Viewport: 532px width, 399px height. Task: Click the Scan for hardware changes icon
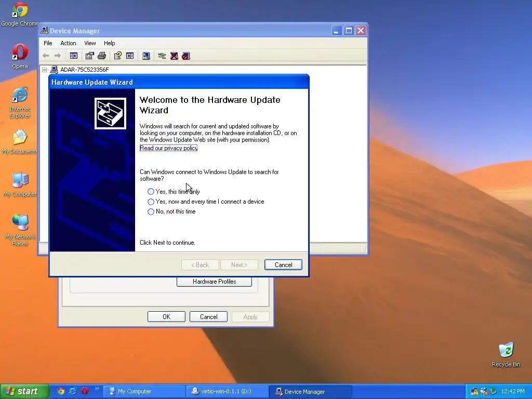(x=146, y=56)
